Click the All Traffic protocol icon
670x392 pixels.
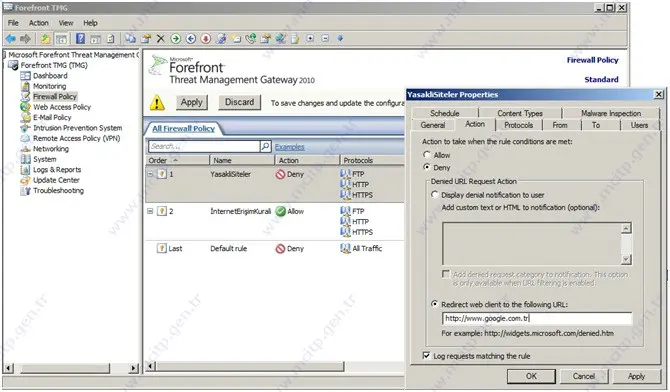(x=345, y=248)
